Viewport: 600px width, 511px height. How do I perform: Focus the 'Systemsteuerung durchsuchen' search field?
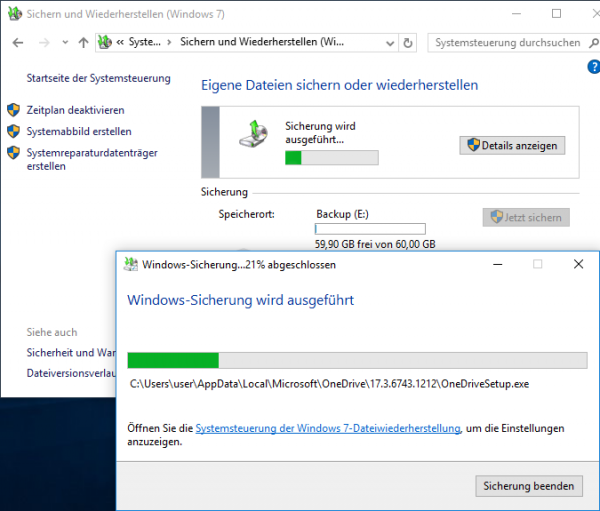coord(506,43)
